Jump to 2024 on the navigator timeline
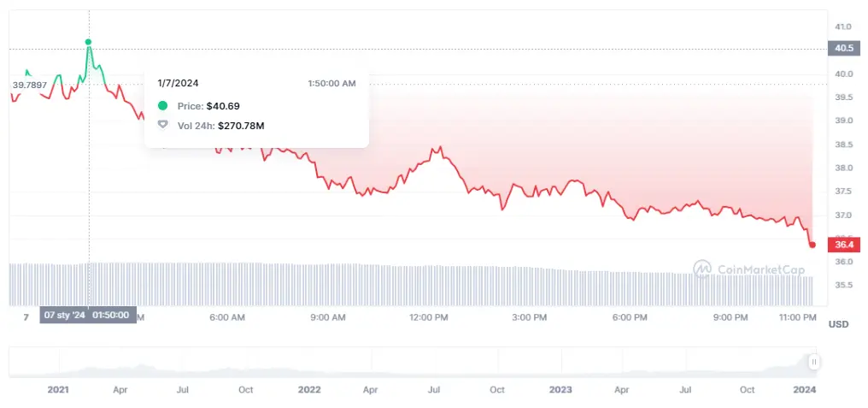868x408 pixels. [x=803, y=390]
